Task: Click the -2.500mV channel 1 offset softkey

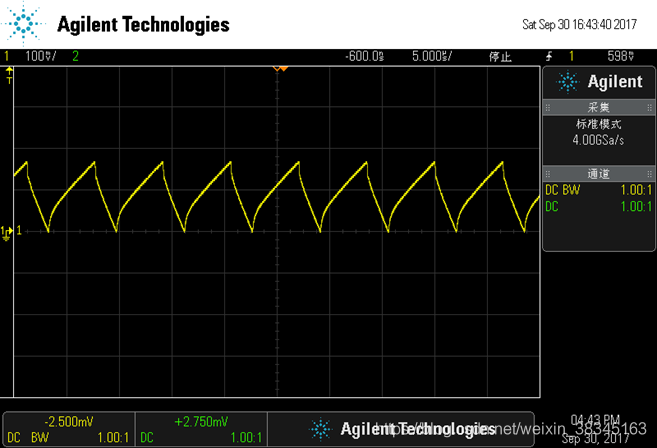Action: [69, 429]
